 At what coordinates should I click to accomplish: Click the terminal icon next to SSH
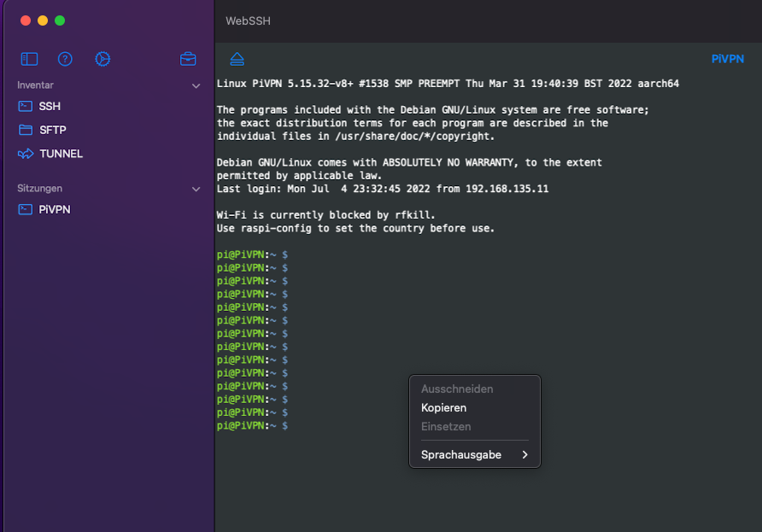point(26,107)
